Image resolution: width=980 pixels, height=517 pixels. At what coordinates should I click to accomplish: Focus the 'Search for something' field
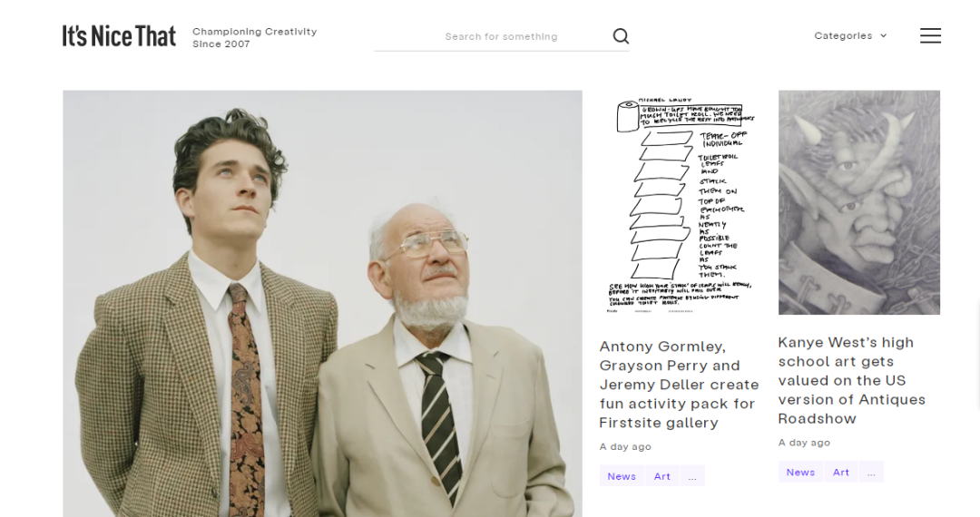501,36
